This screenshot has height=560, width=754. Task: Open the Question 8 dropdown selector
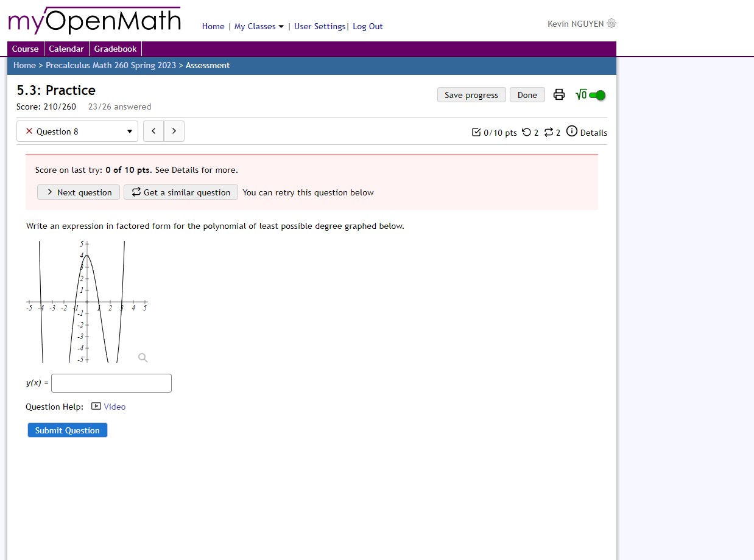[x=129, y=131]
